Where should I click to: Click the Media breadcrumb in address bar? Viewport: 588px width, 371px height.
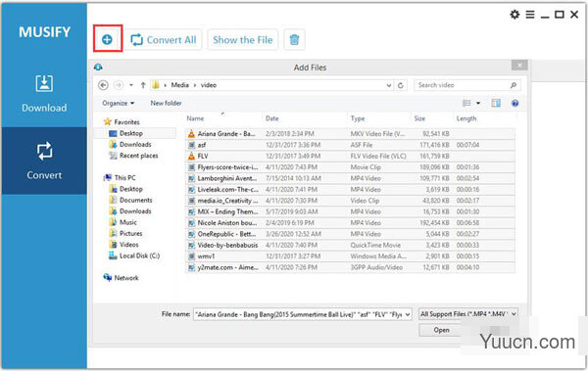coord(179,85)
